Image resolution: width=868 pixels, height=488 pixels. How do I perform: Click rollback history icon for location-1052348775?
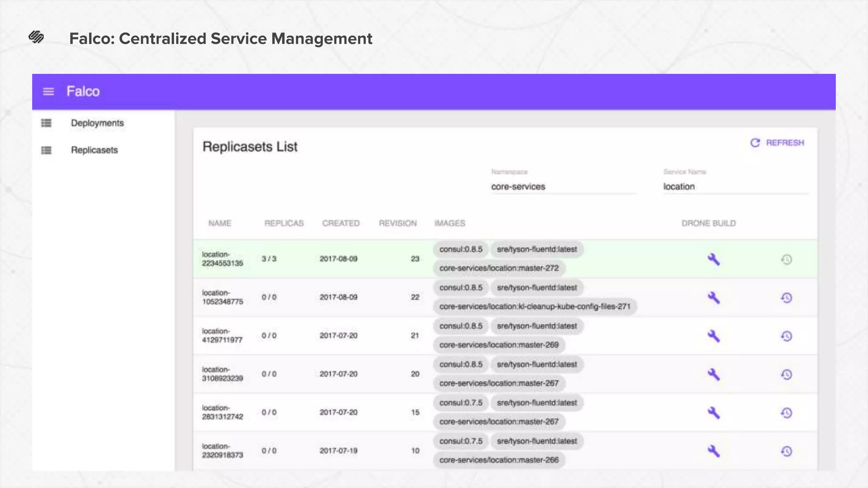point(786,298)
